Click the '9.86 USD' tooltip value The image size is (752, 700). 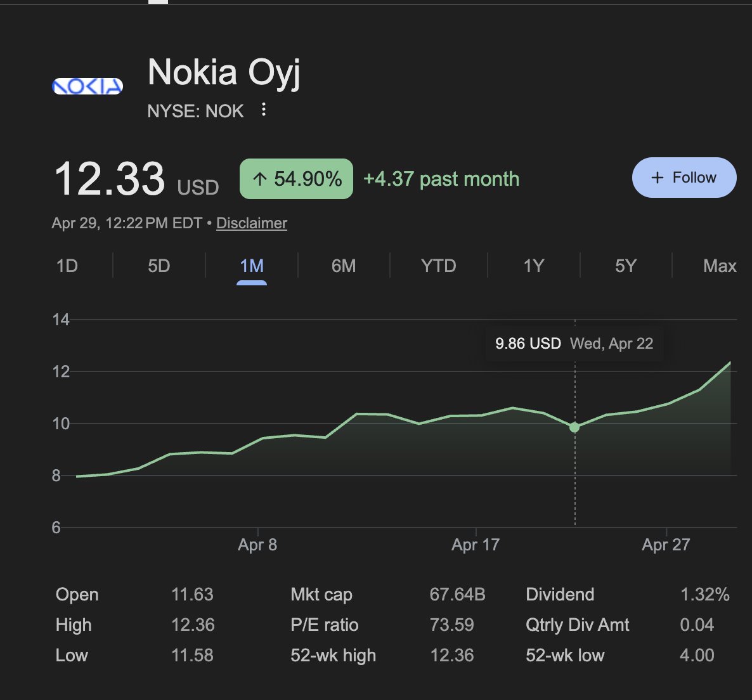[x=528, y=343]
